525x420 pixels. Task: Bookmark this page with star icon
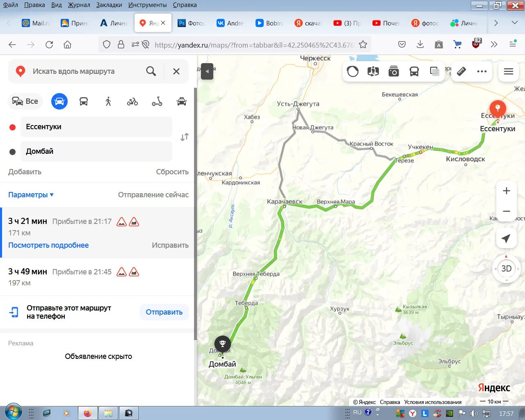(363, 45)
